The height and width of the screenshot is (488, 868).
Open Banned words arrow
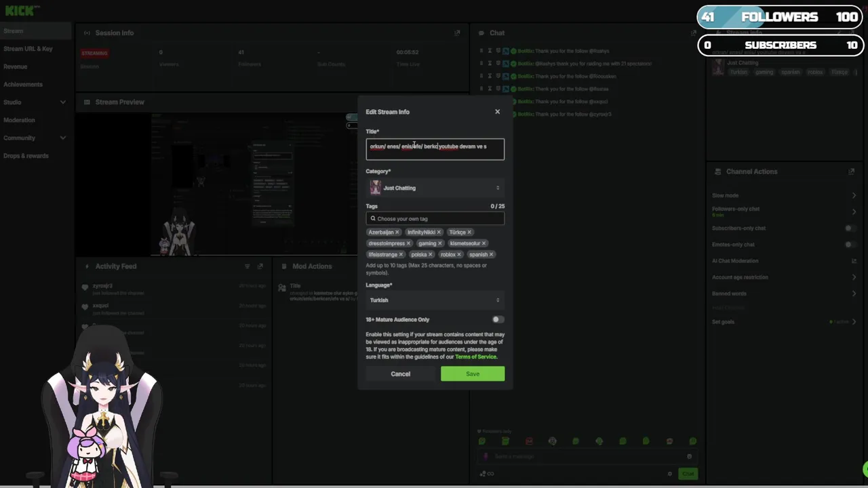click(x=854, y=293)
